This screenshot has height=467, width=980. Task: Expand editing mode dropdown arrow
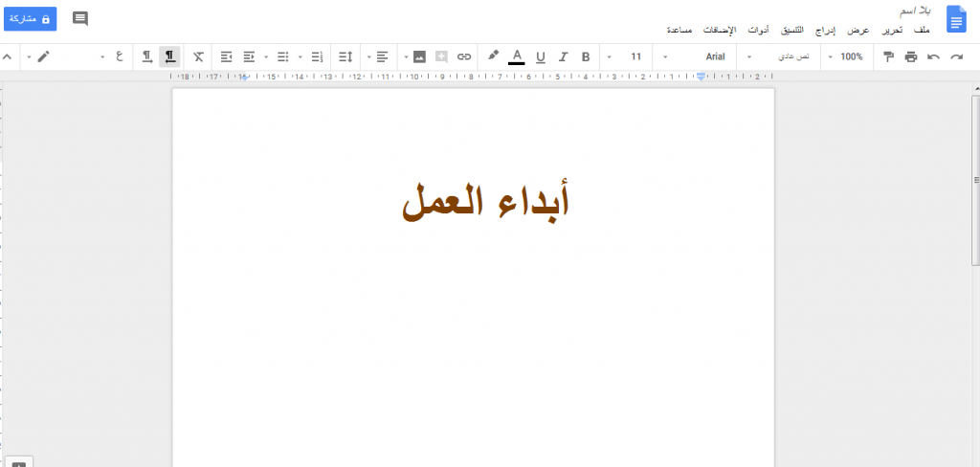[29, 57]
